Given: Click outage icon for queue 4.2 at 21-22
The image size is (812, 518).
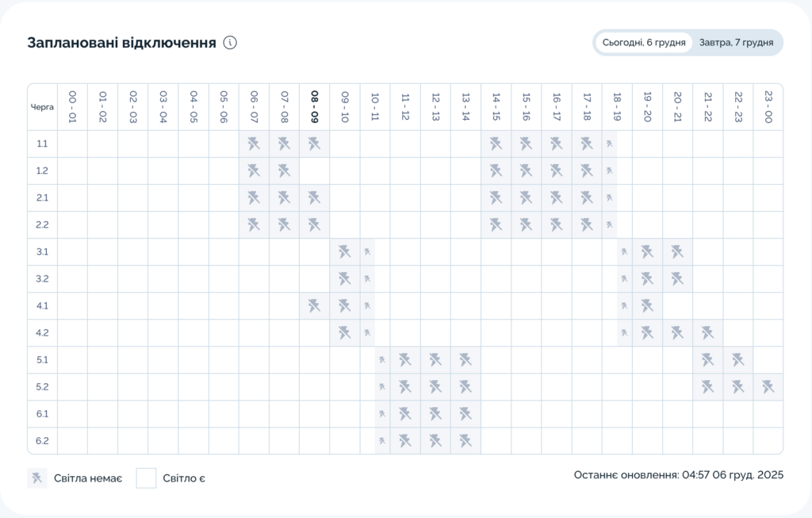Looking at the screenshot, I should click(707, 332).
